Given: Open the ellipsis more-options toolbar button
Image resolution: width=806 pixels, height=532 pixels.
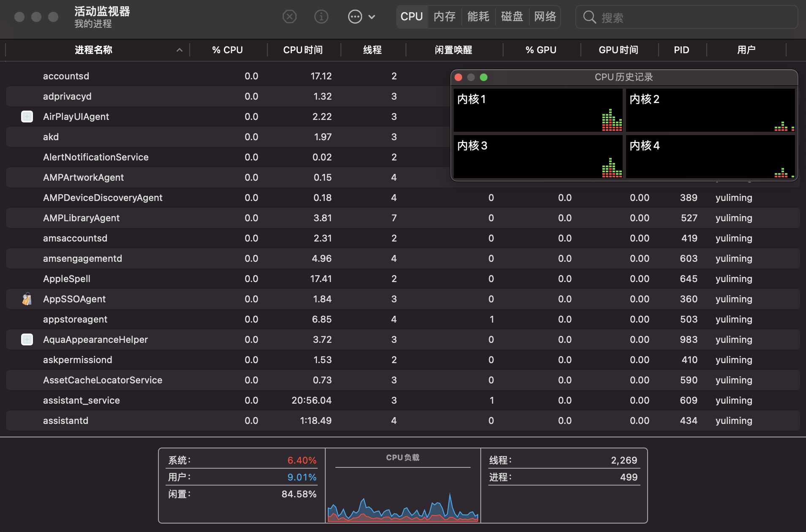Looking at the screenshot, I should (x=355, y=17).
